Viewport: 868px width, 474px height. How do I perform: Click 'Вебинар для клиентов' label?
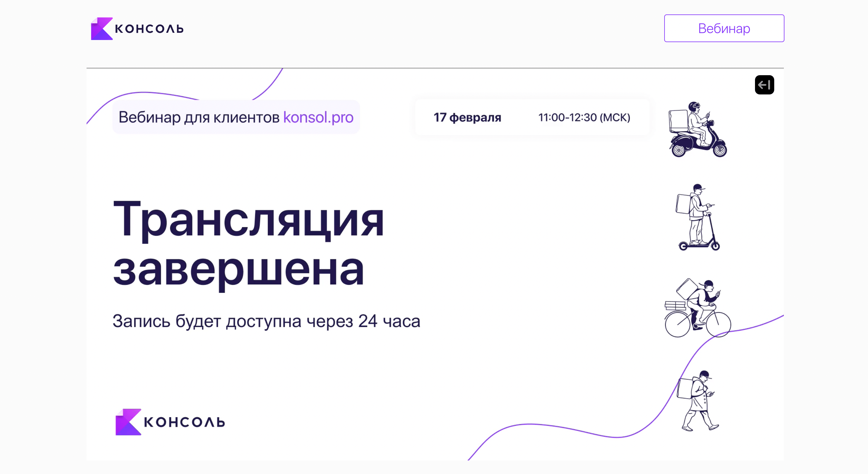click(199, 117)
